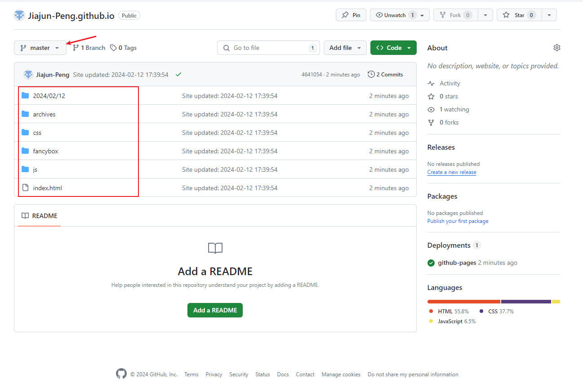583x392 pixels.
Task: Click the folder icon beside fancybox
Action: (25, 151)
